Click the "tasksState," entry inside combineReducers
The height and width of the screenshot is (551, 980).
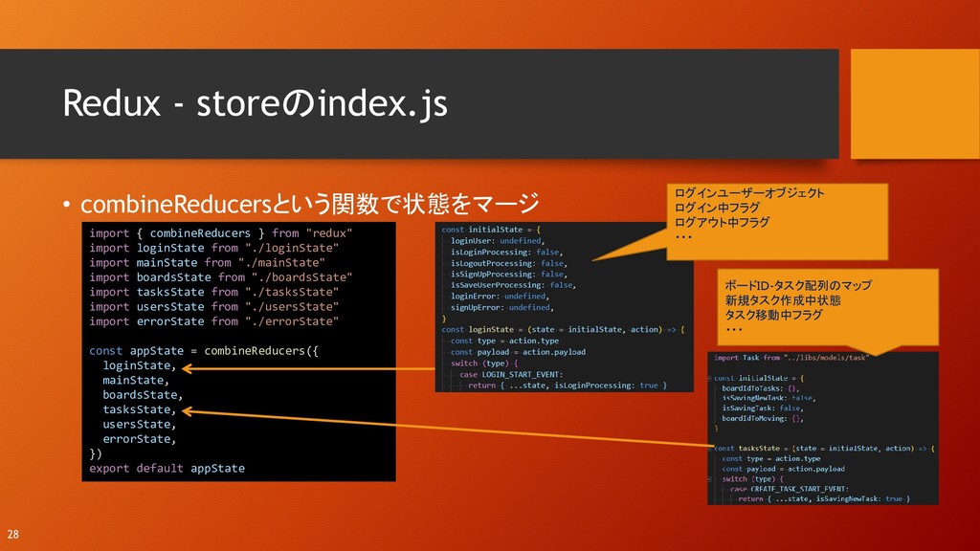140,409
